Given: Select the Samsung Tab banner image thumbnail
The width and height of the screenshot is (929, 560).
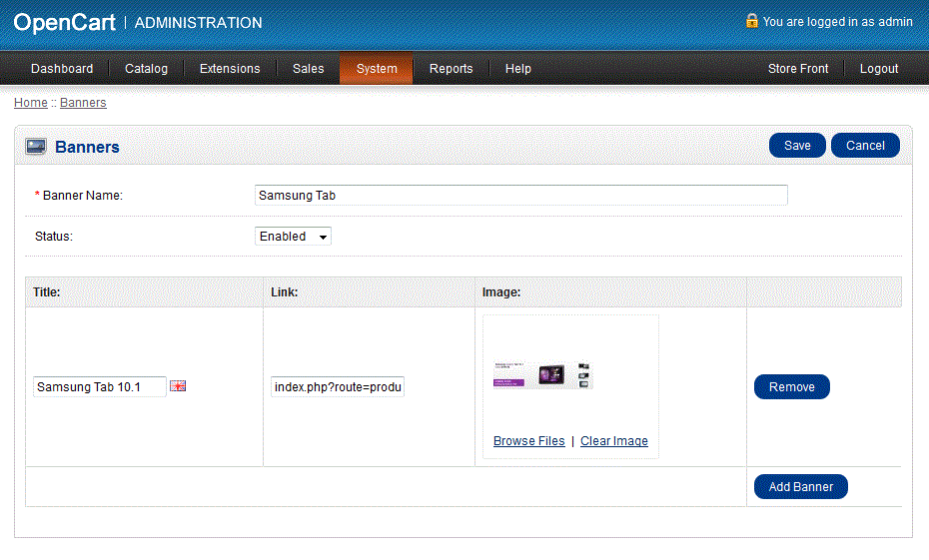Looking at the screenshot, I should (x=542, y=375).
